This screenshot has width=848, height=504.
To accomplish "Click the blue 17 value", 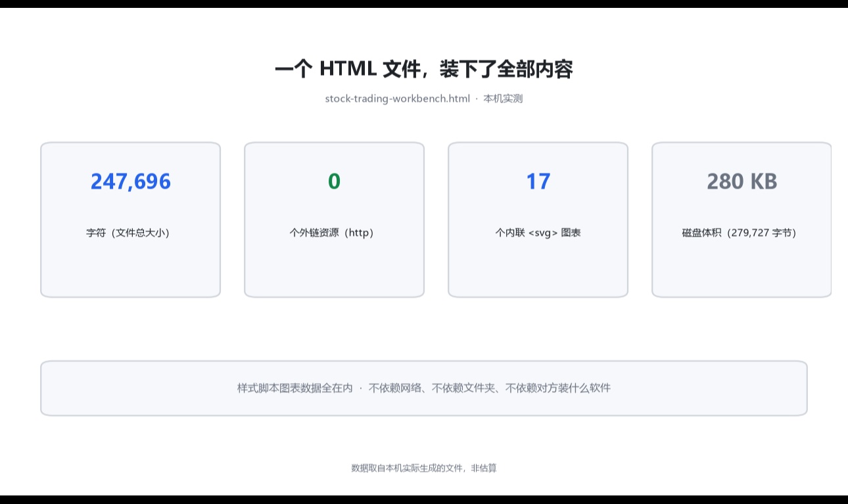I will pos(538,181).
